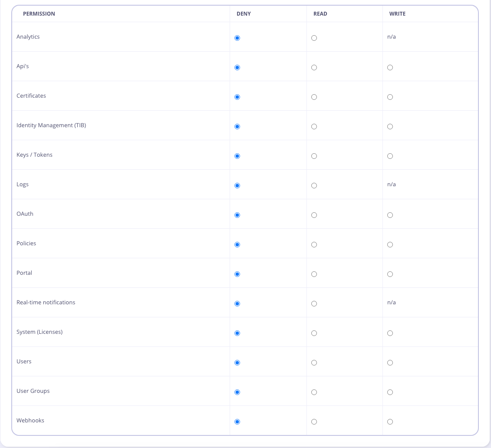Allow Read access for Keys / Tokens

tap(314, 156)
